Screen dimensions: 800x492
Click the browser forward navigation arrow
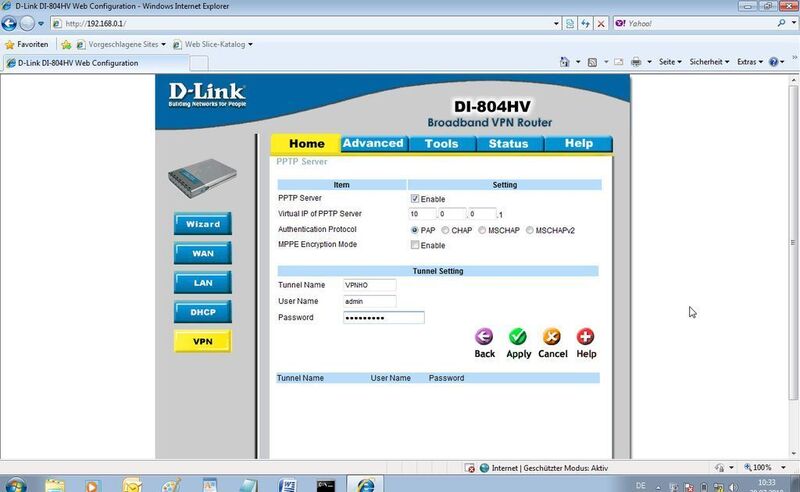click(x=27, y=23)
